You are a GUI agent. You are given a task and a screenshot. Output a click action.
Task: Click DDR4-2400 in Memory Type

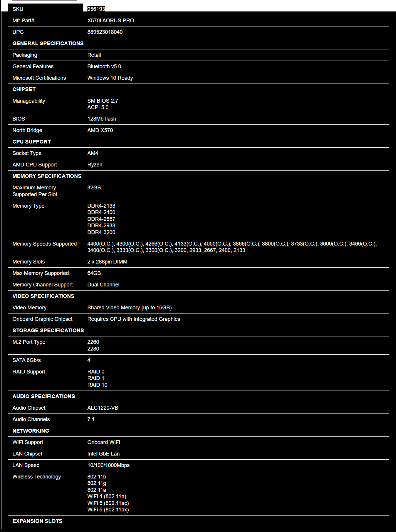coord(101,212)
